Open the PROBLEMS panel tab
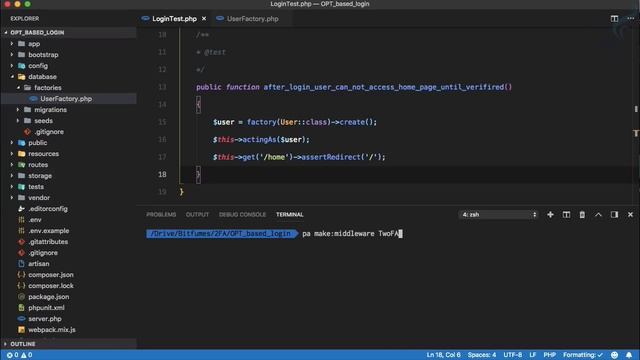This screenshot has width=640, height=360. coord(161,215)
